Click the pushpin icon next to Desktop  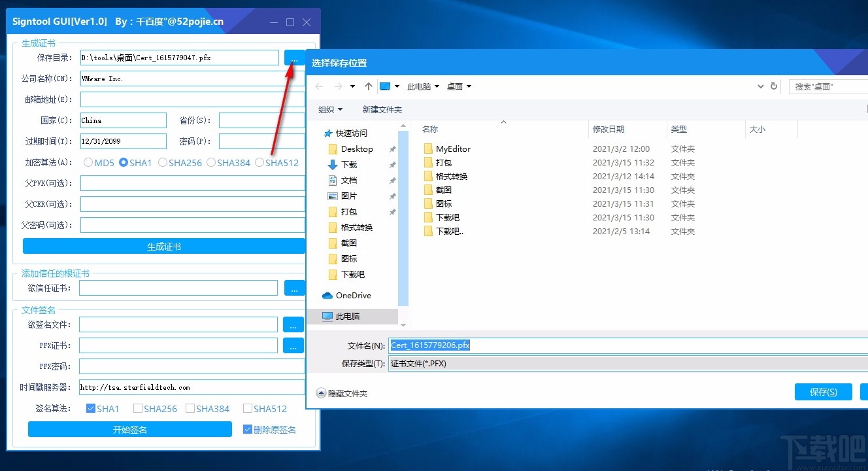pyautogui.click(x=392, y=148)
